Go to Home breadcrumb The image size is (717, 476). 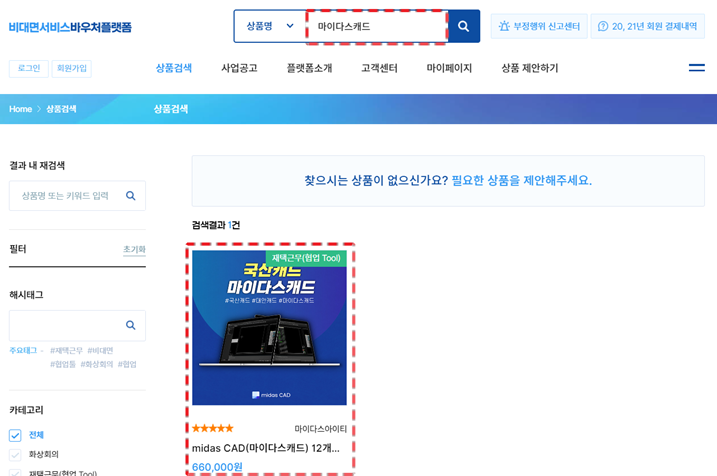pyautogui.click(x=21, y=109)
